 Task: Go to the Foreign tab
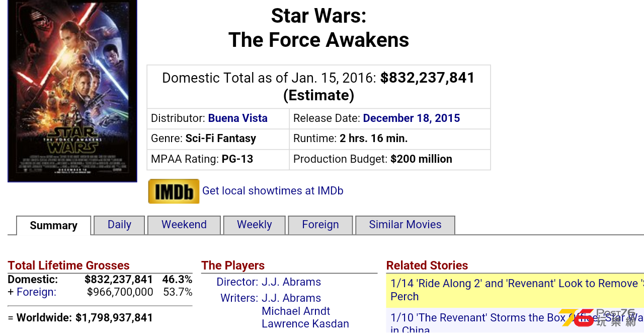point(320,225)
